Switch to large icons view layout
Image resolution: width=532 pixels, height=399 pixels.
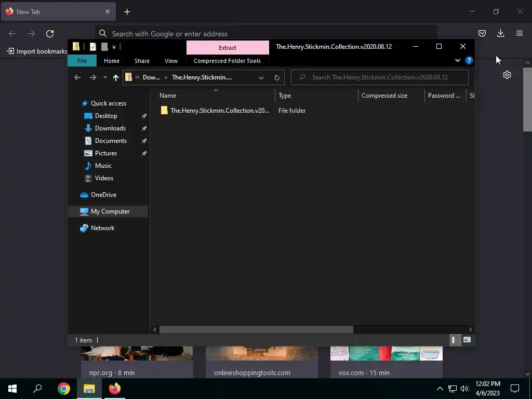(x=467, y=340)
